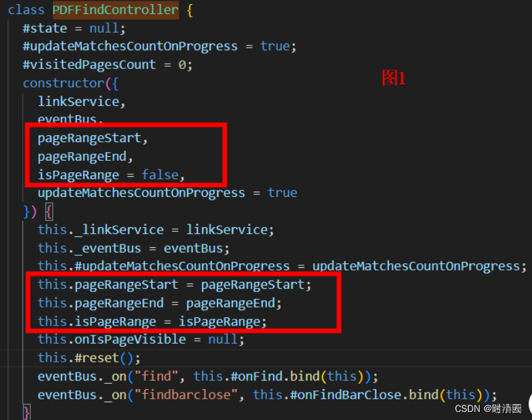Click the eventBus._on("findbarclose") line
Viewport: 532px width, 420px height.
click(267, 395)
